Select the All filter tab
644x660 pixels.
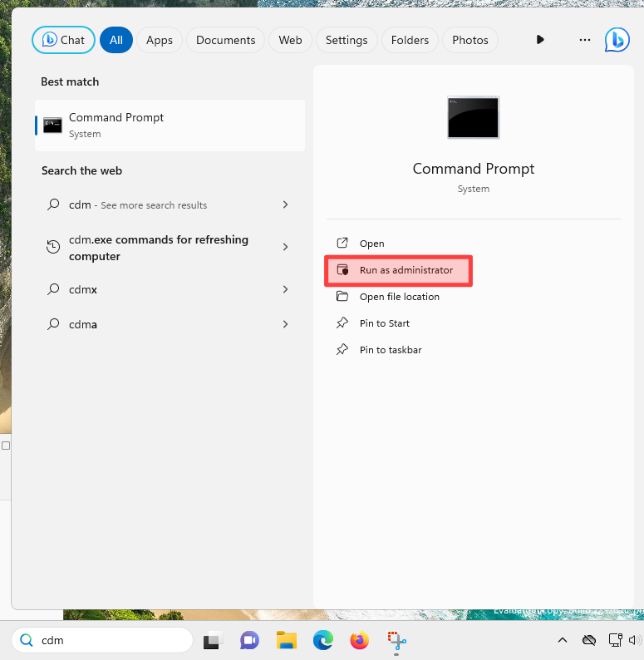116,40
